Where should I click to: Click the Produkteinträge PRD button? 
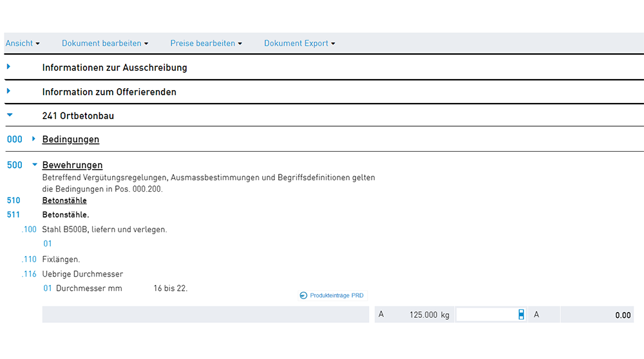click(332, 295)
